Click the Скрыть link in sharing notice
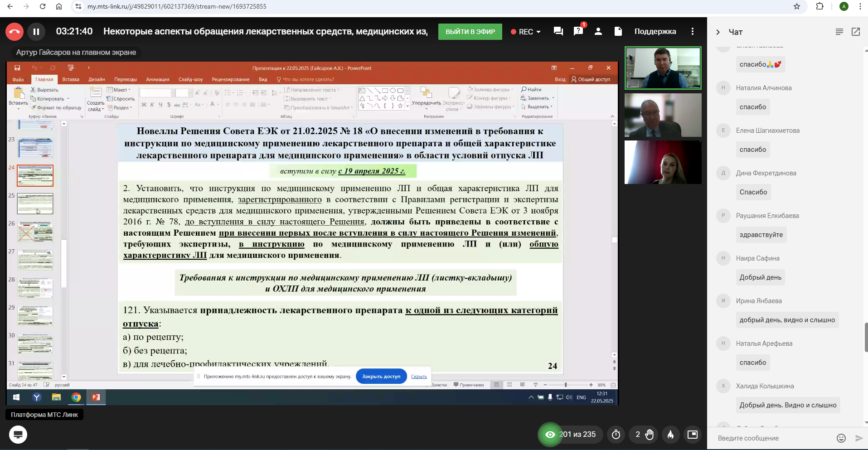 tap(419, 376)
